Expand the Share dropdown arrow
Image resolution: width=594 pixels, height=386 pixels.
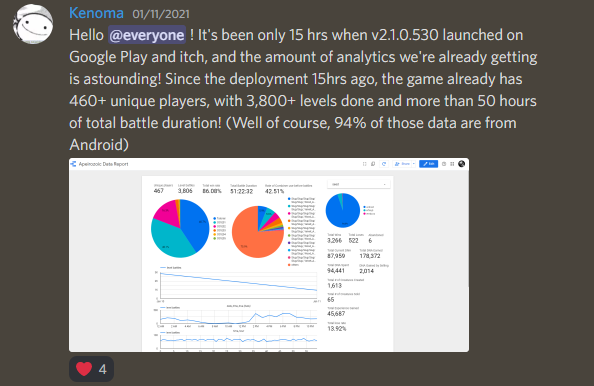point(414,164)
